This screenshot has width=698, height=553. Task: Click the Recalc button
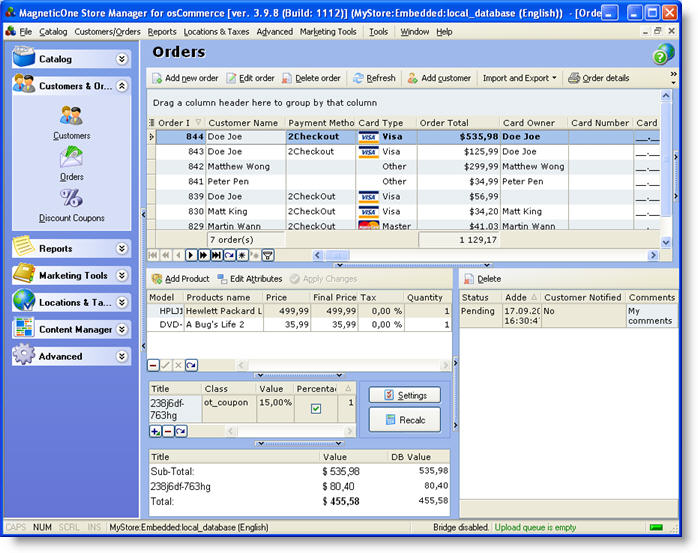405,420
